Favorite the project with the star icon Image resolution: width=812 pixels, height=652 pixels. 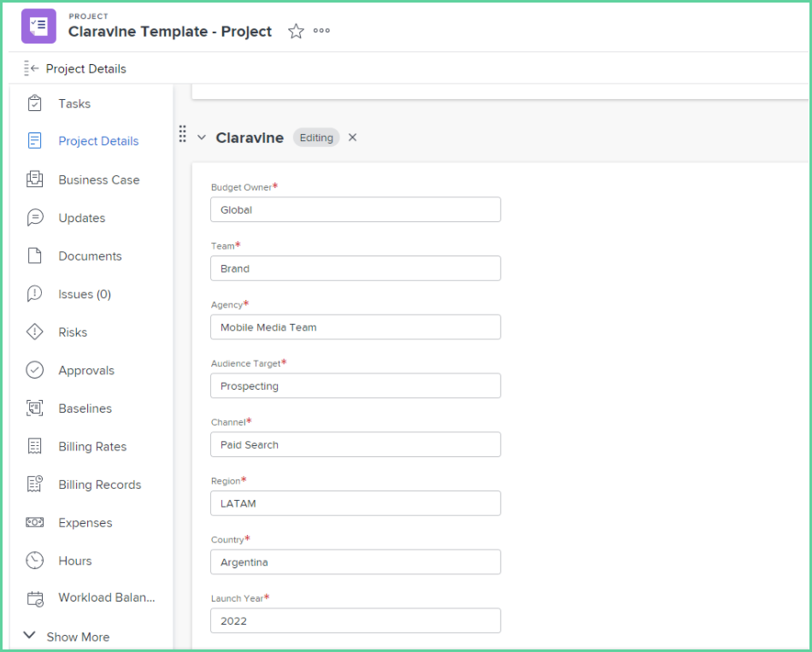[296, 31]
